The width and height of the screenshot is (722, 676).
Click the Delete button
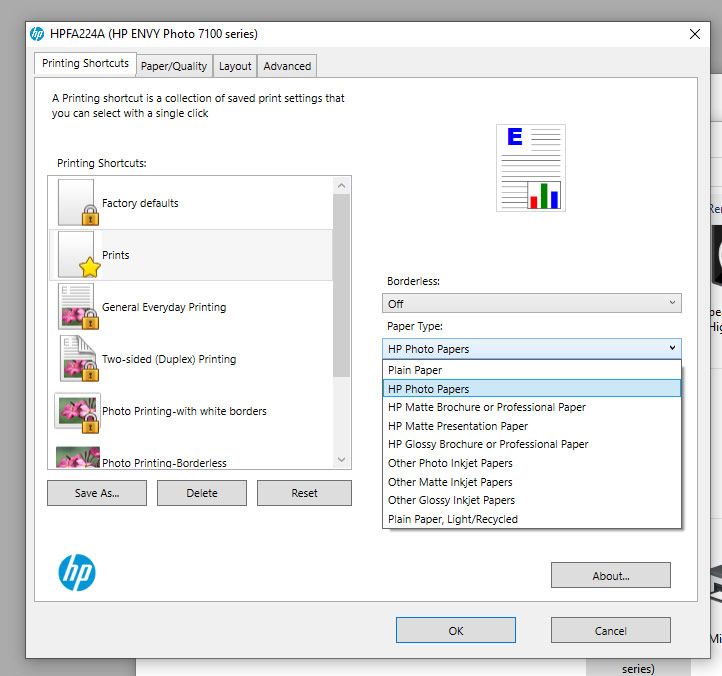point(202,493)
